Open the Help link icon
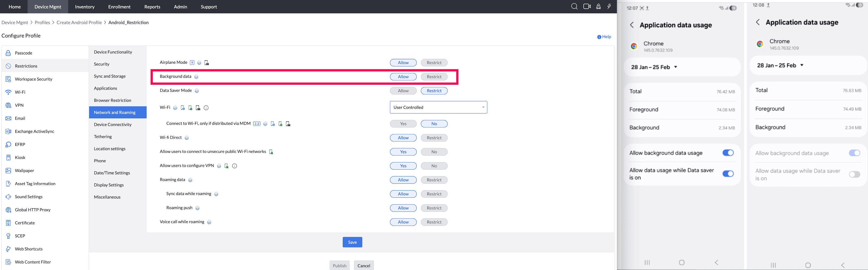This screenshot has height=270, width=868. point(599,37)
